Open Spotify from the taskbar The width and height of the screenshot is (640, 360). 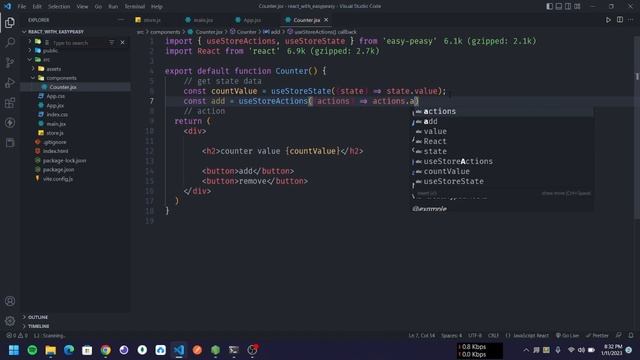click(x=32, y=350)
